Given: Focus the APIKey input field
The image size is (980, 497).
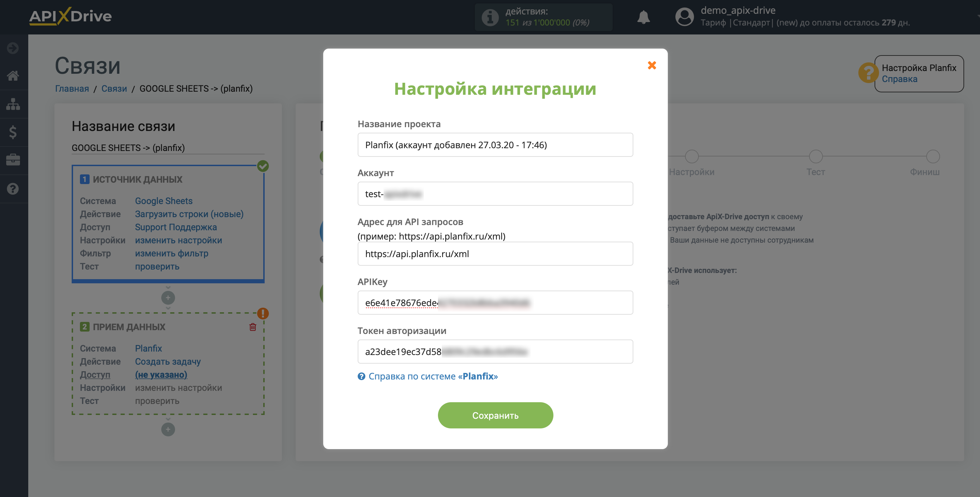Looking at the screenshot, I should click(495, 303).
